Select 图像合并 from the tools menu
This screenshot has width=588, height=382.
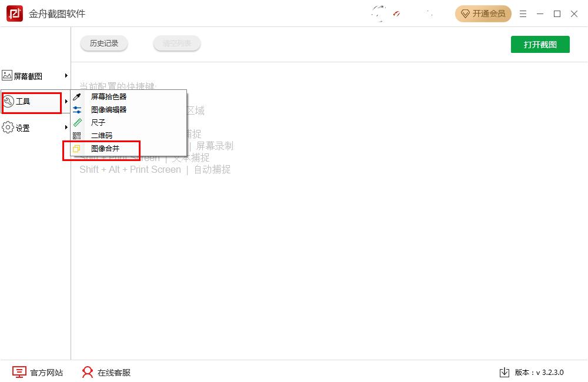105,149
